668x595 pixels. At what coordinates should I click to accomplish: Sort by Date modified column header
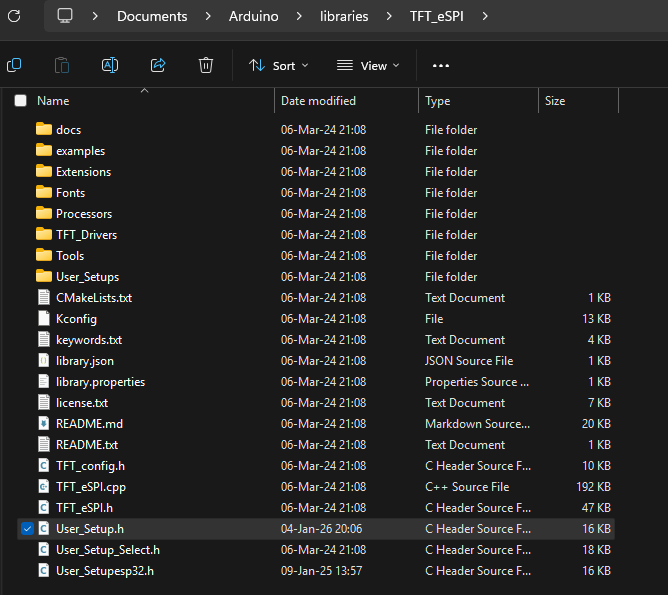[318, 101]
